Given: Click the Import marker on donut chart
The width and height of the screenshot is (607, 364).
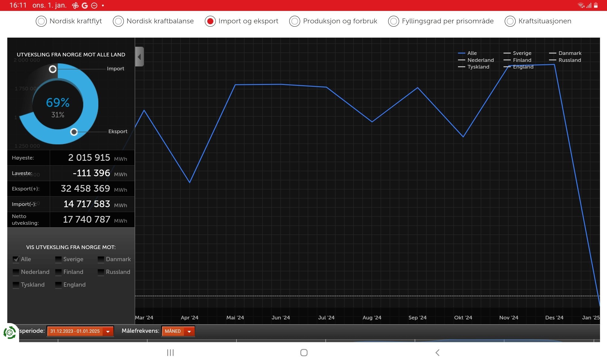Looking at the screenshot, I should point(53,69).
